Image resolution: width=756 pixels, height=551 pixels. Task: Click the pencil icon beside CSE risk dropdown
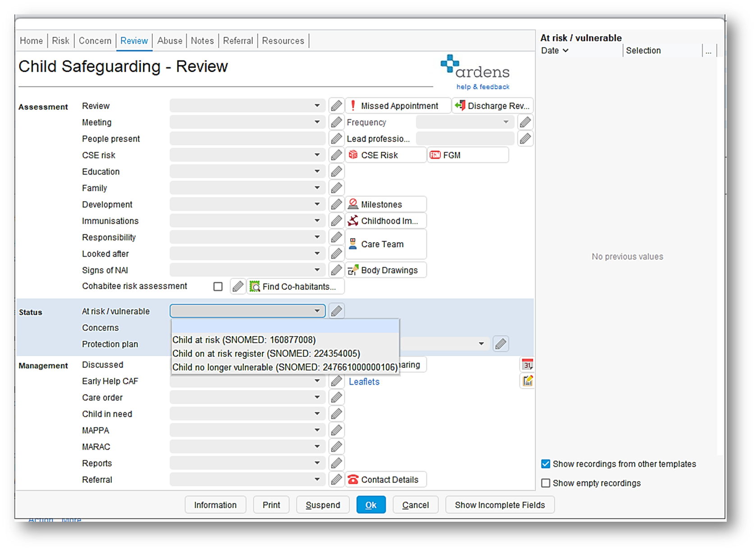click(336, 155)
